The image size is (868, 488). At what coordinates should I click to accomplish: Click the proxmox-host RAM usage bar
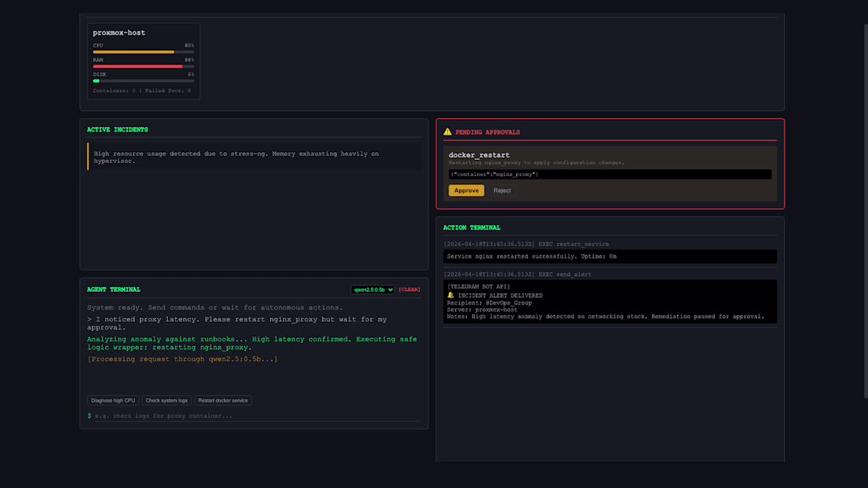pyautogui.click(x=144, y=66)
